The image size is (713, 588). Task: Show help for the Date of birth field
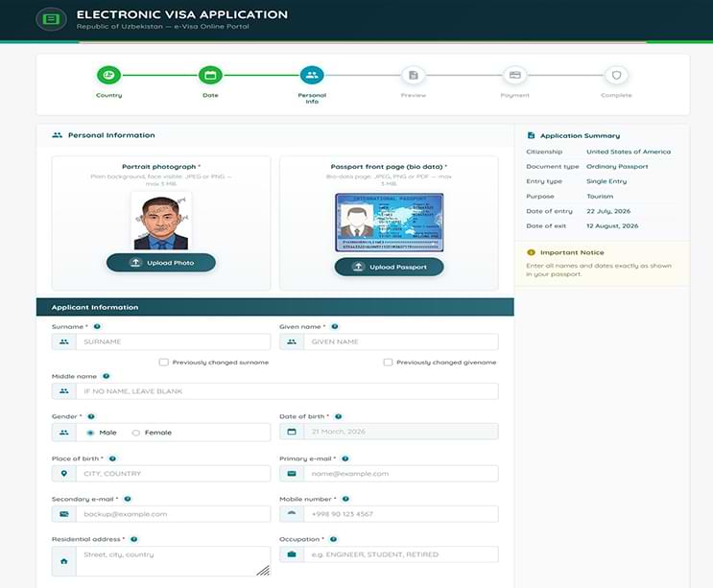coord(339,416)
